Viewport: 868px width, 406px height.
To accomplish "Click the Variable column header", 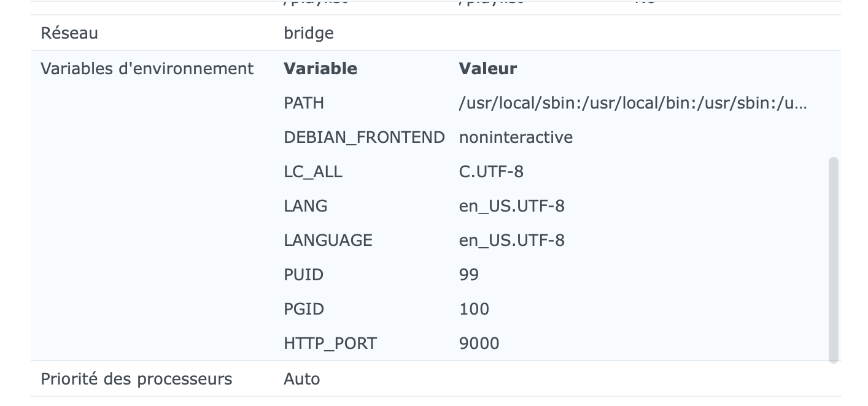I will click(x=320, y=69).
